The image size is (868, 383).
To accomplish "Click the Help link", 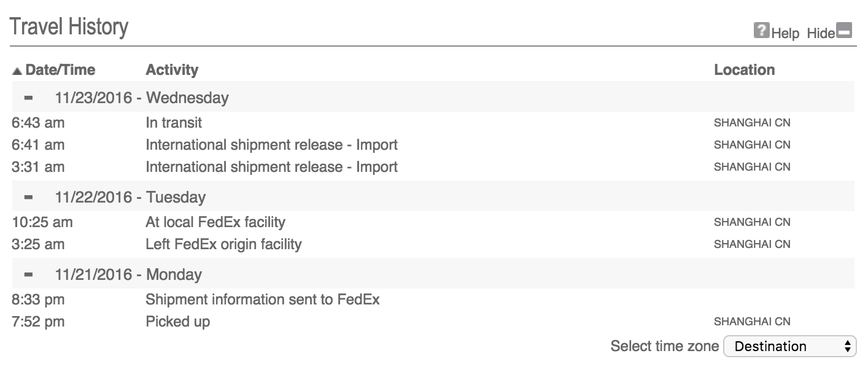I will pyautogui.click(x=785, y=33).
